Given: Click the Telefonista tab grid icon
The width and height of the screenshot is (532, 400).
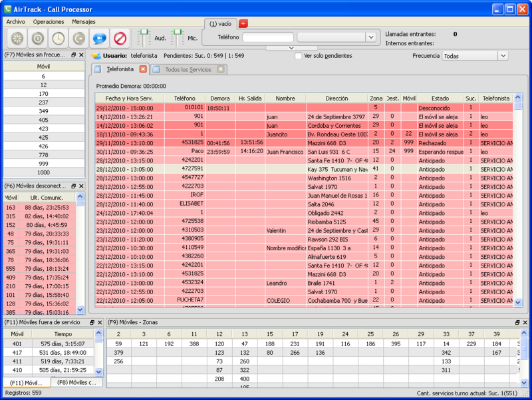Looking at the screenshot, I should 98,69.
